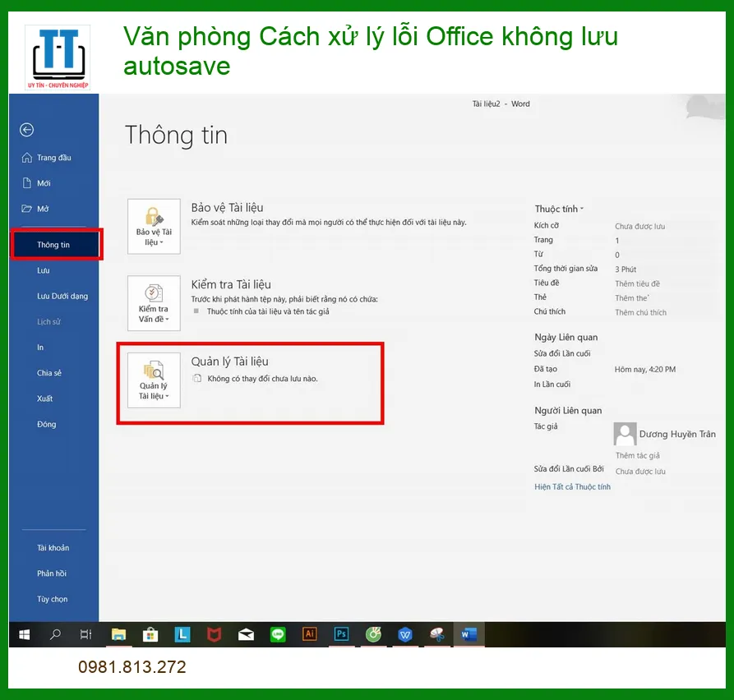Image resolution: width=734 pixels, height=700 pixels.
Task: Open the Mở menu item
Action: click(35, 209)
